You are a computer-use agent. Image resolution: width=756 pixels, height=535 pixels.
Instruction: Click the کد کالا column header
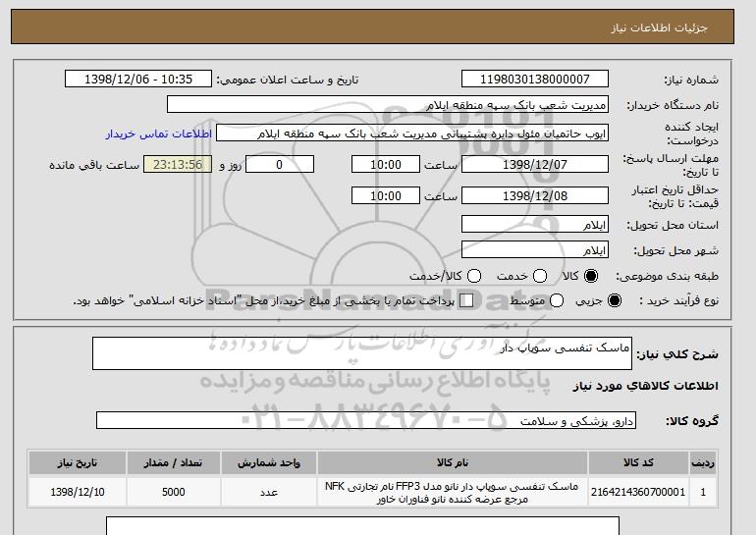pos(638,462)
